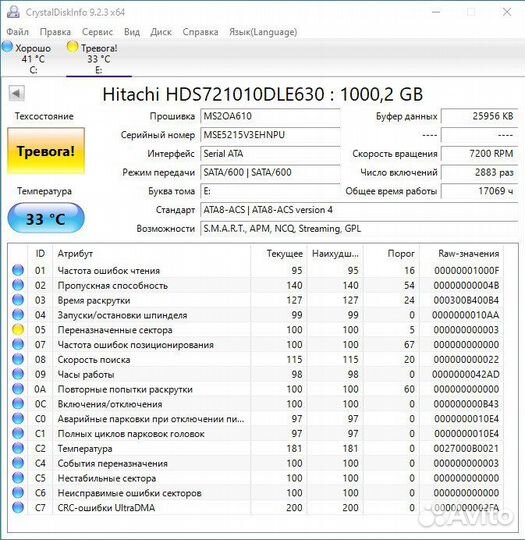Select the Температура attribute row
This screenshot has width=525, height=540.
[256, 448]
